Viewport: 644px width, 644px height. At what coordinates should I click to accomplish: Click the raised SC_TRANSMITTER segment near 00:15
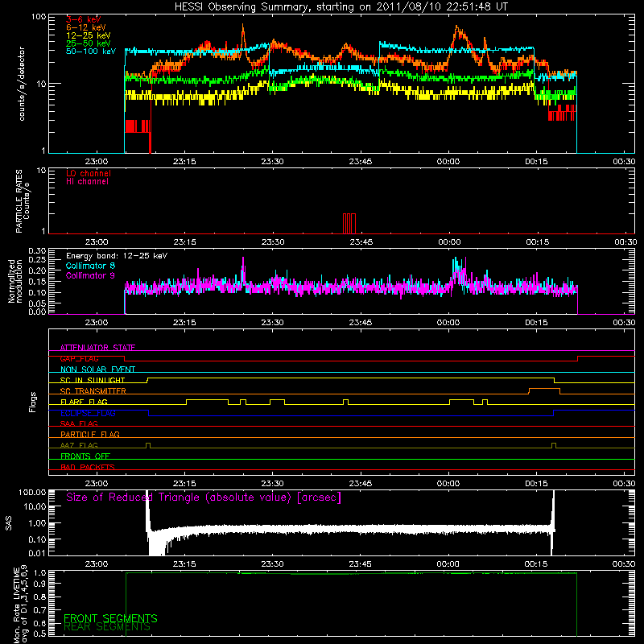point(545,389)
